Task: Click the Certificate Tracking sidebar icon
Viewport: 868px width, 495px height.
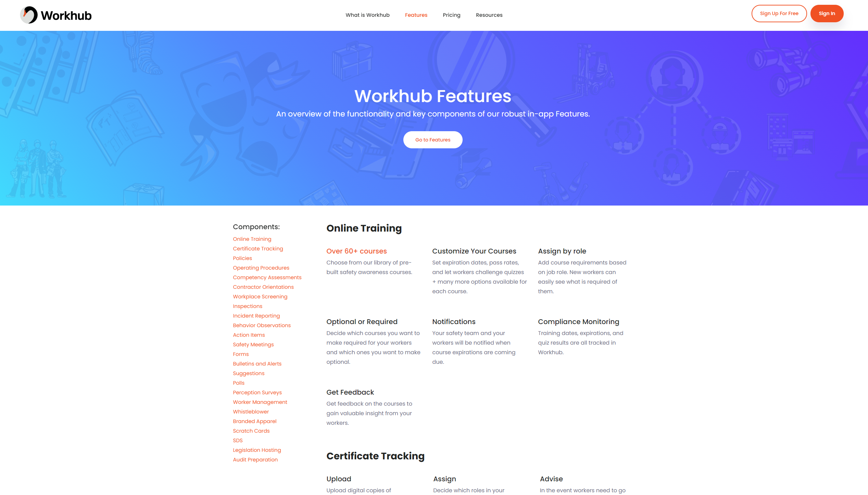Action: pyautogui.click(x=257, y=249)
